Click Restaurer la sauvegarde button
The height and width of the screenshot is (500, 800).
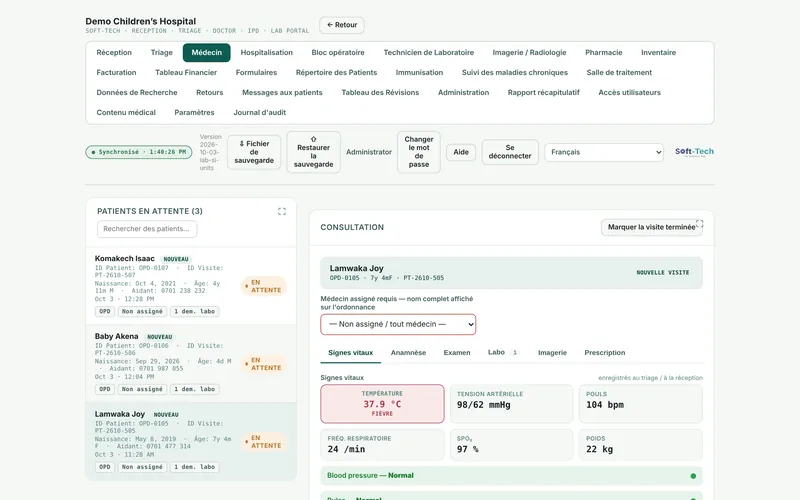click(313, 152)
